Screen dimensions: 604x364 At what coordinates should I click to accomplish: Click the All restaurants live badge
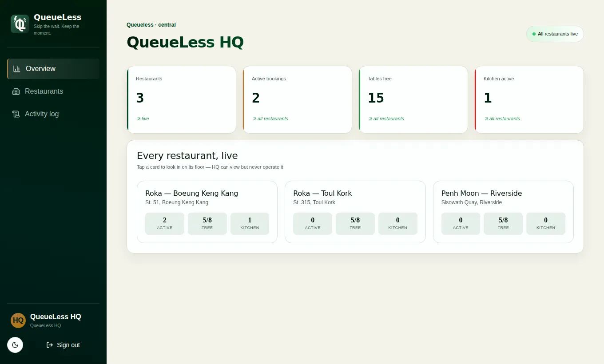point(555,34)
